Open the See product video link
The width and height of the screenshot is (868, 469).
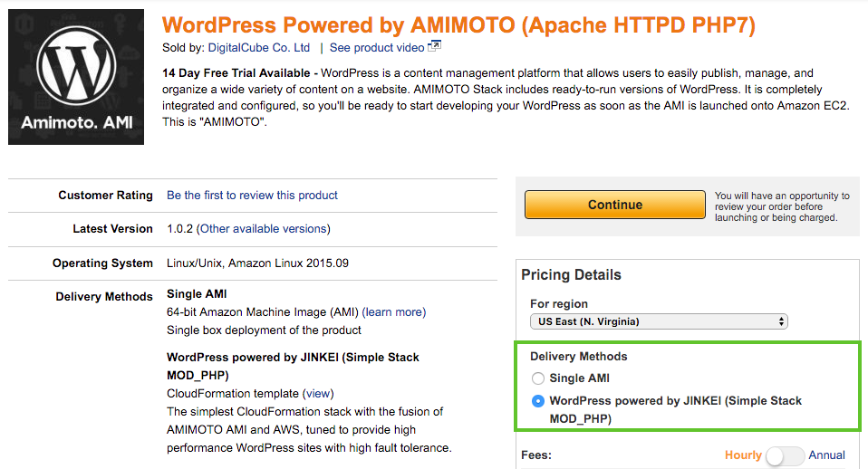pyautogui.click(x=377, y=48)
